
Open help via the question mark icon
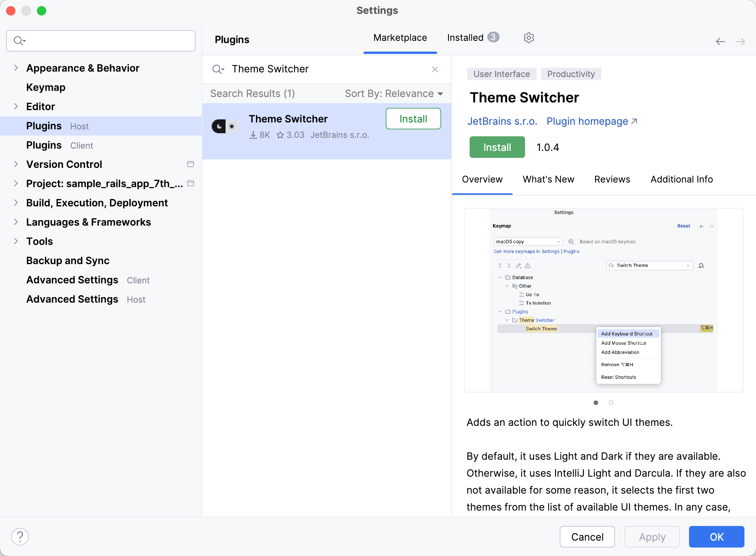[20, 536]
